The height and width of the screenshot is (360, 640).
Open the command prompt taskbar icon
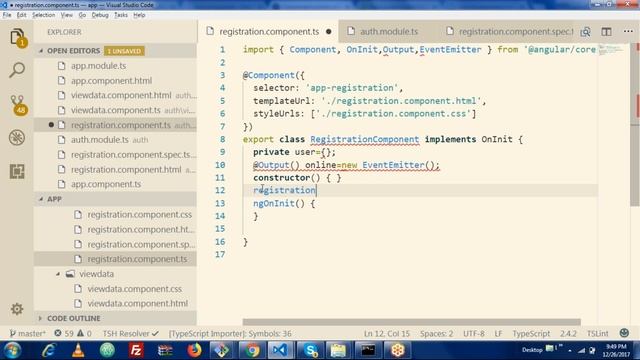tap(368, 351)
